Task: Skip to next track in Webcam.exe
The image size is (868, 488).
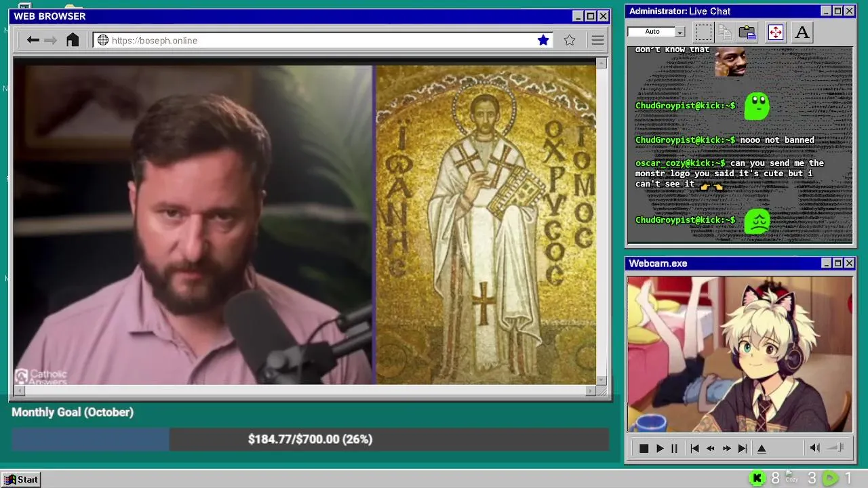Action: [743, 449]
